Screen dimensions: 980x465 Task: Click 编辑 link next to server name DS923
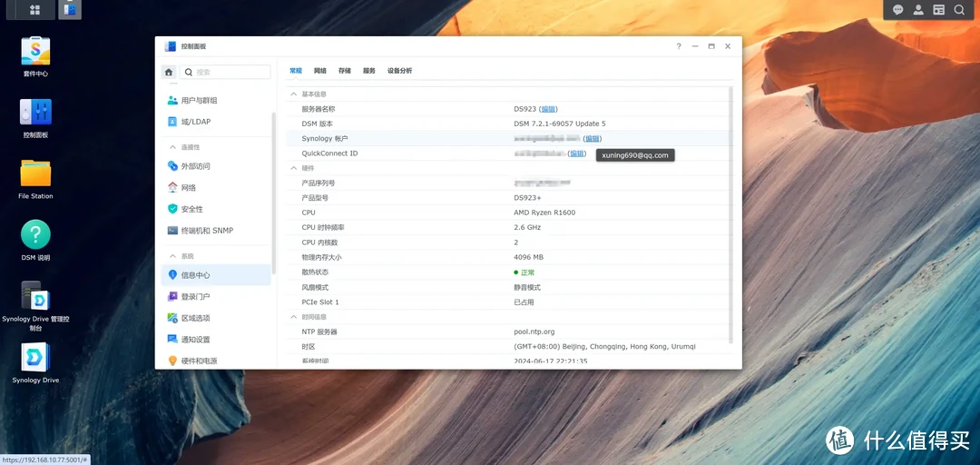tap(548, 109)
